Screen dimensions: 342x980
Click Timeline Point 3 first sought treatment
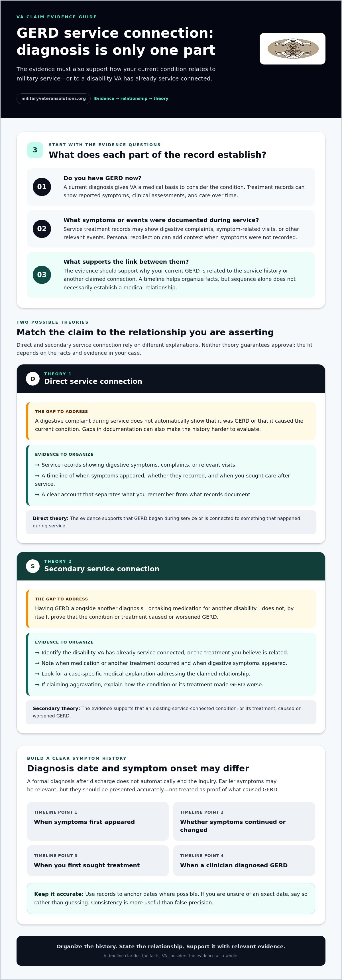98,860
